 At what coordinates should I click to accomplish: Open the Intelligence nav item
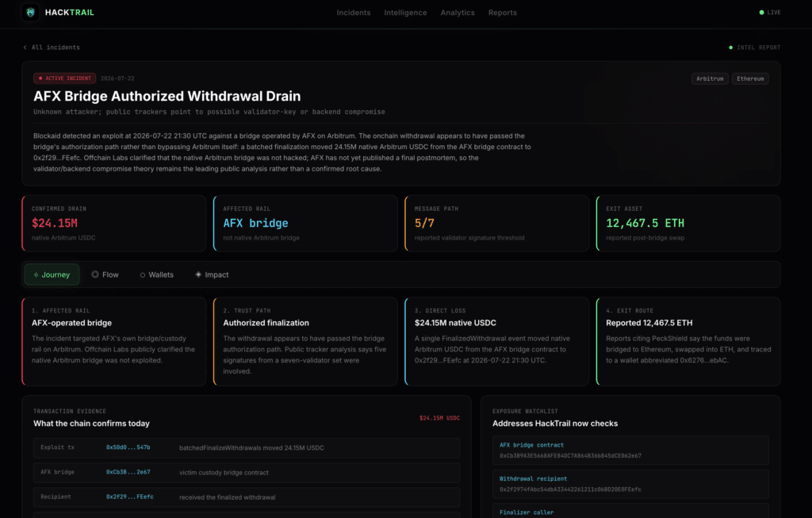(405, 13)
